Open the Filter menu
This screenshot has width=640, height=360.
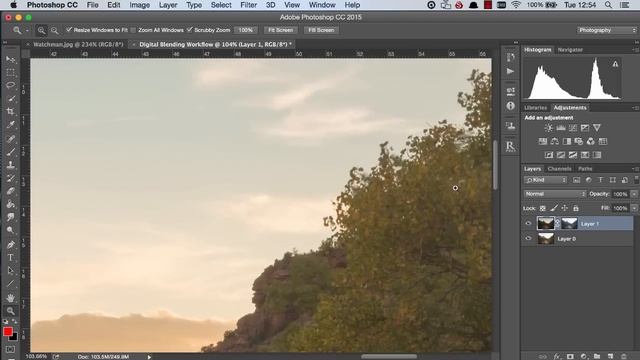pos(249,5)
